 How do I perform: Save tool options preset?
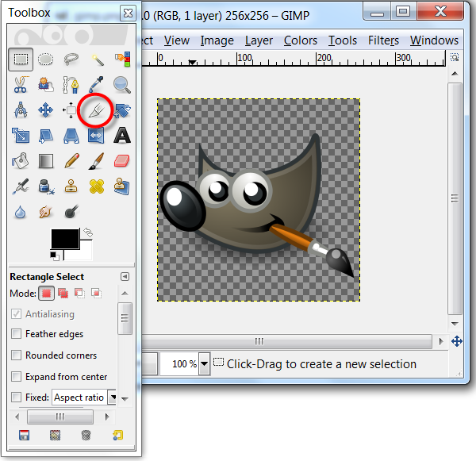coord(24,435)
